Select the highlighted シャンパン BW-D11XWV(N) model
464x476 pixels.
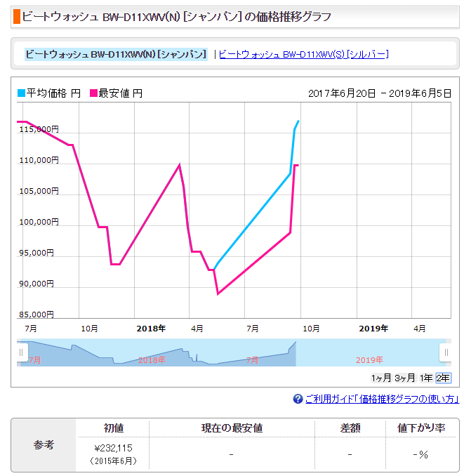[x=116, y=54]
